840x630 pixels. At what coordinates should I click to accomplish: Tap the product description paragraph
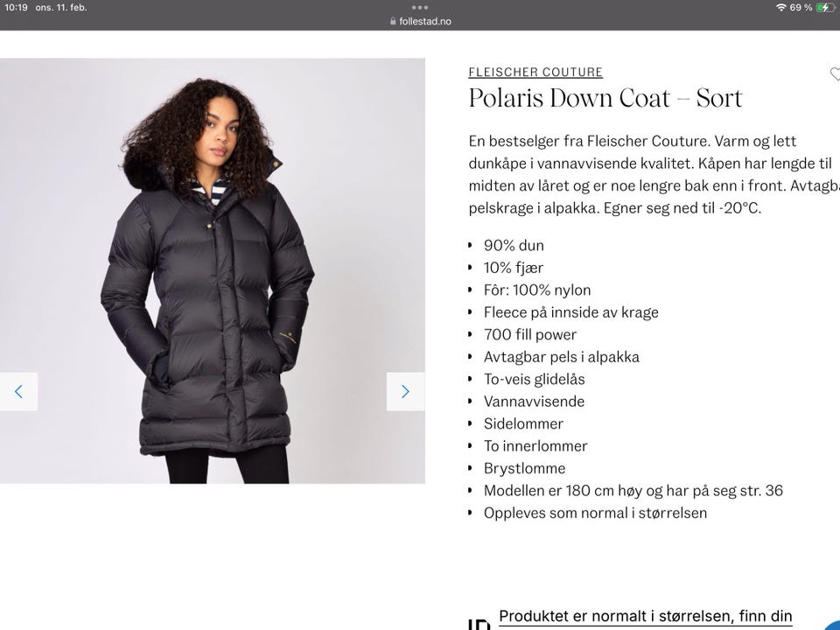(x=654, y=175)
